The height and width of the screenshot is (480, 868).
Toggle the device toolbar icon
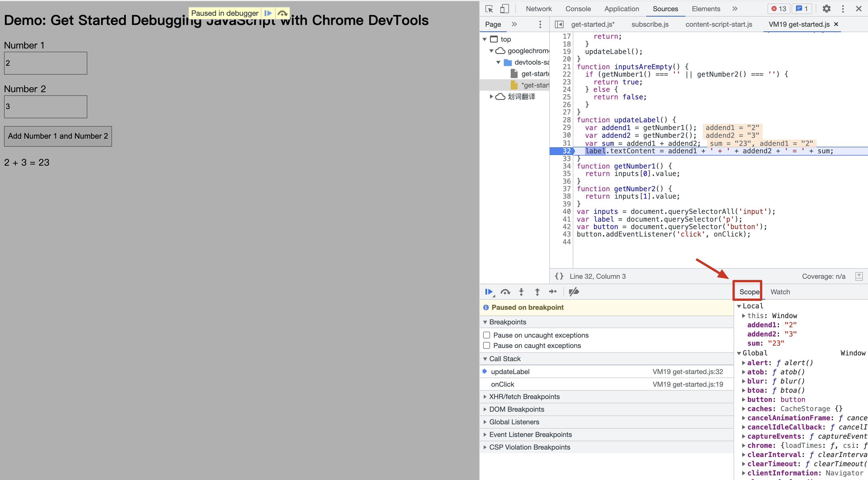pos(504,9)
